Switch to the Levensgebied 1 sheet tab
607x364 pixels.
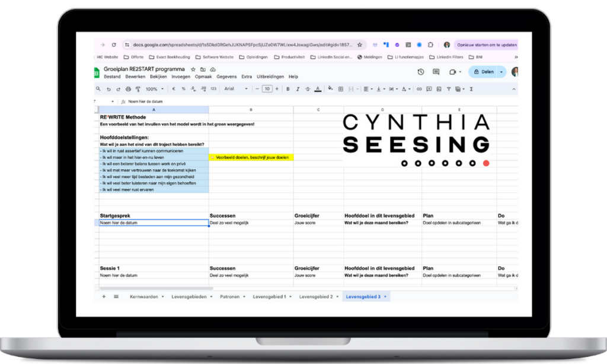[x=269, y=296]
